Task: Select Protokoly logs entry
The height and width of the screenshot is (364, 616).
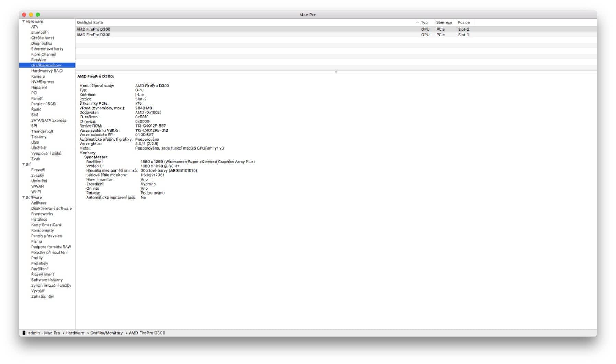Action: tap(40, 263)
